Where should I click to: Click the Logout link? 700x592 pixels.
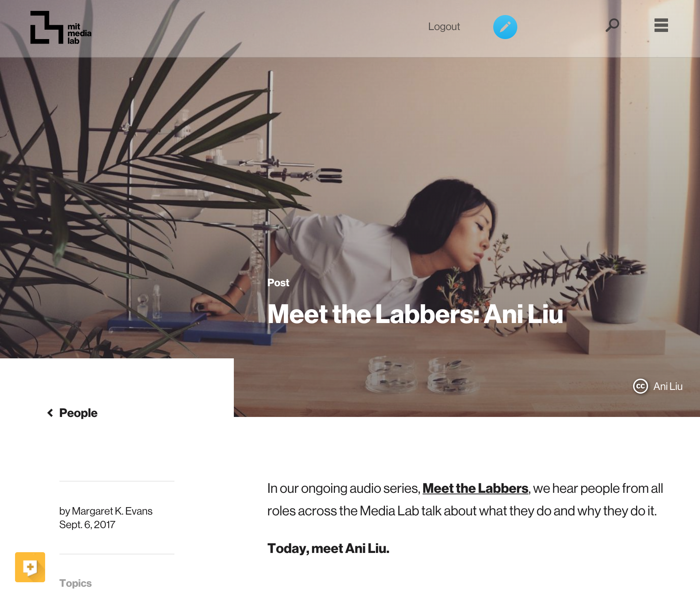[x=444, y=27]
